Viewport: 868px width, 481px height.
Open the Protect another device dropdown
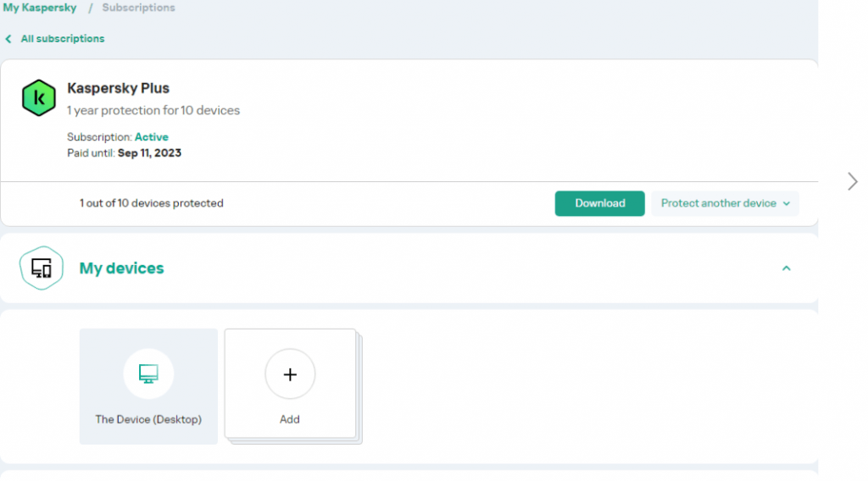pos(725,203)
